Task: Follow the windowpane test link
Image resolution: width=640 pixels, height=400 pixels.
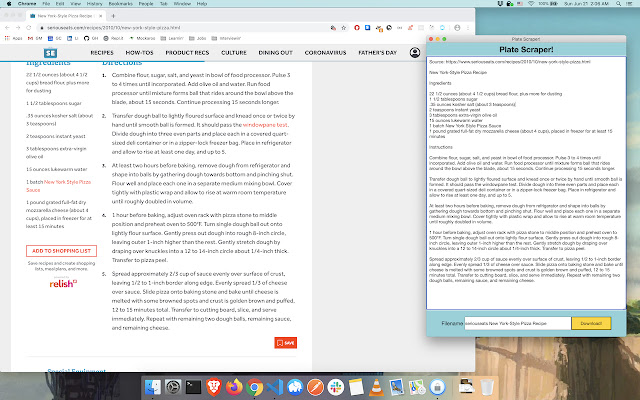Action: tap(265, 125)
